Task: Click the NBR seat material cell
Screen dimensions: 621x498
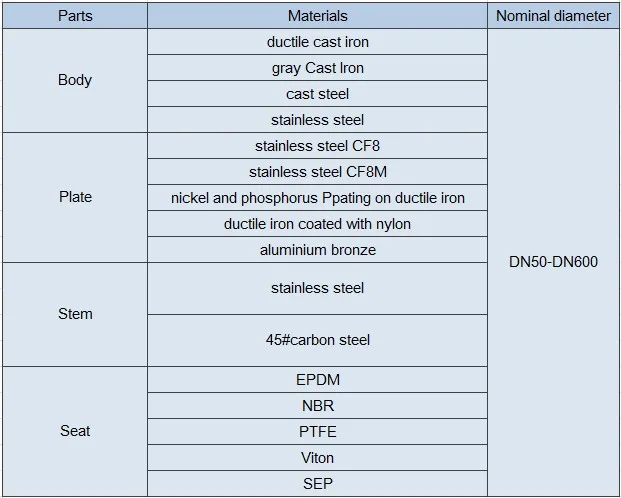Action: (x=317, y=406)
